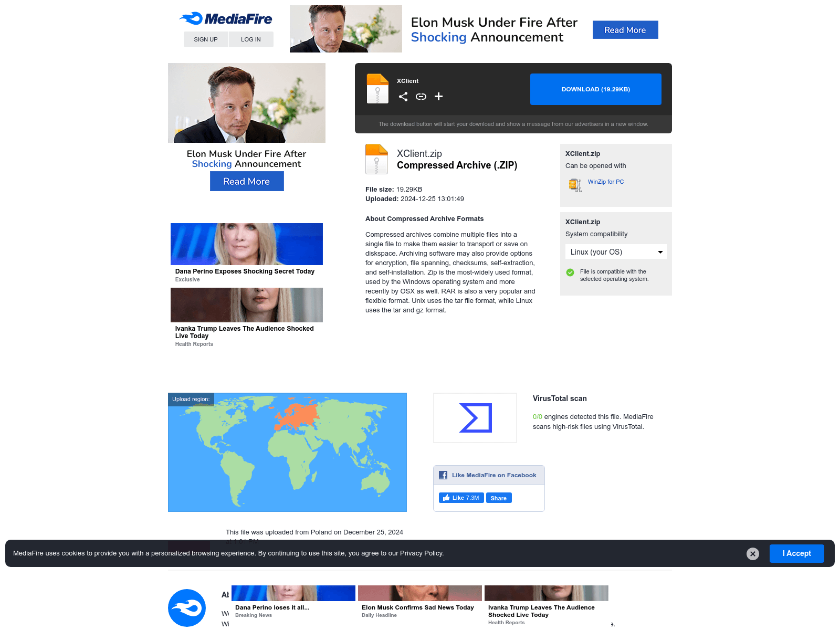Click the 0/0 engines detected text
Screen dimensions: 840x630
pyautogui.click(x=593, y=422)
